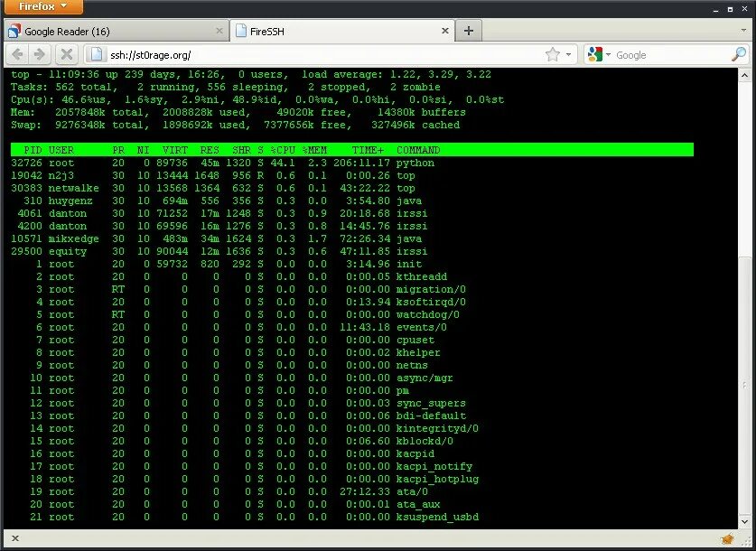Image resolution: width=756 pixels, height=551 pixels.
Task: Click the huygenz java process row
Action: [x=223, y=201]
